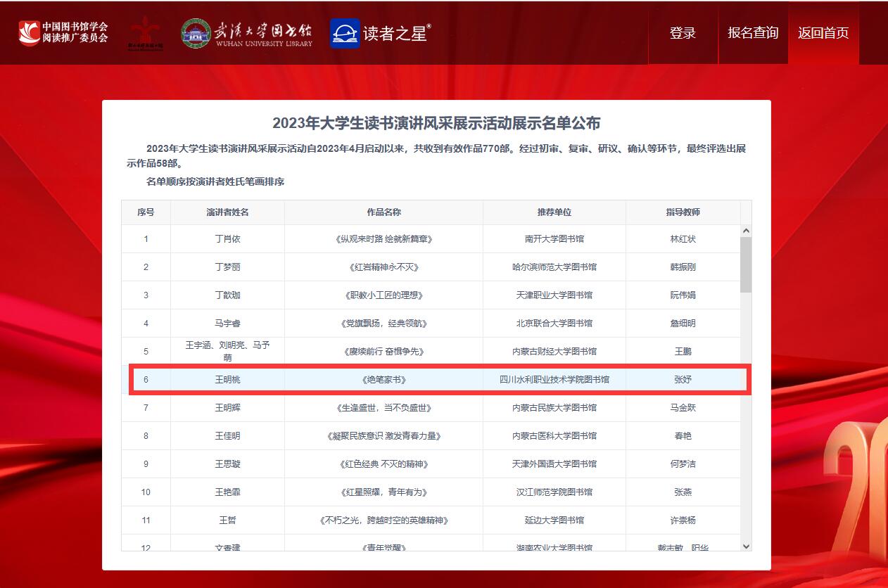Open the 登录 login menu item

pyautogui.click(x=683, y=33)
